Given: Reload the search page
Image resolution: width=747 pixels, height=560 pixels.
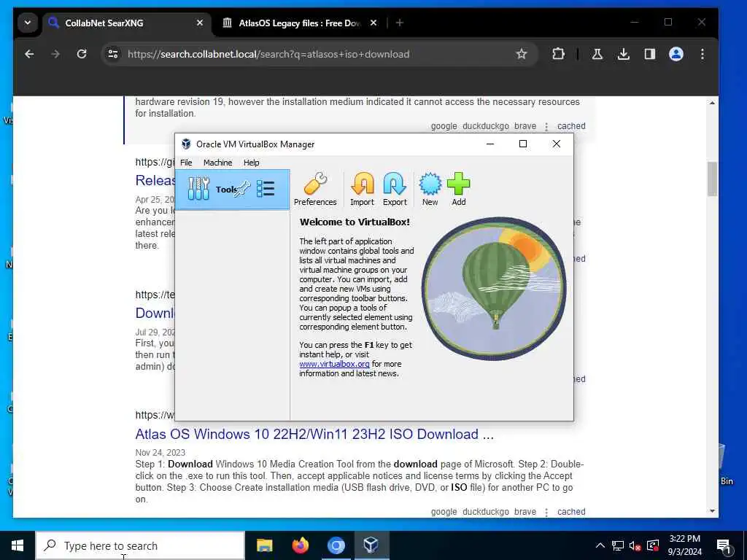Looking at the screenshot, I should pos(82,54).
